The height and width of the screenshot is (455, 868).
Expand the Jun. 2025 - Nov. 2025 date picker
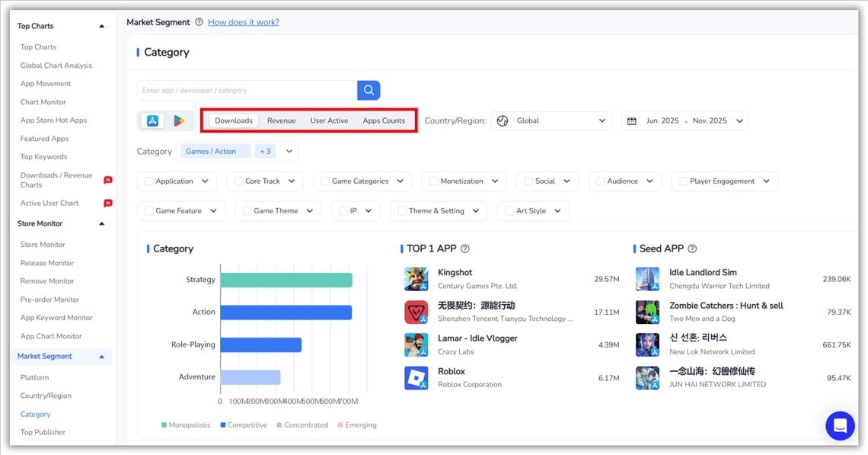[x=685, y=121]
